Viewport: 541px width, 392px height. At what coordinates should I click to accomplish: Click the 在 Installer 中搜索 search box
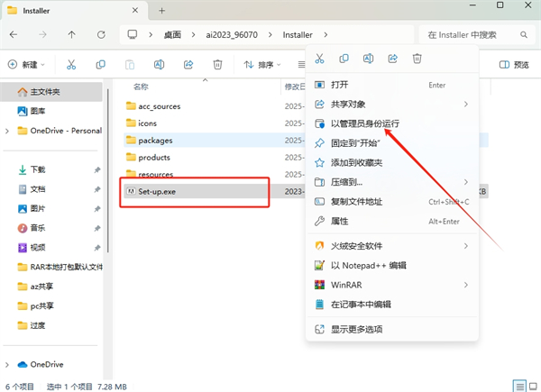[478, 34]
